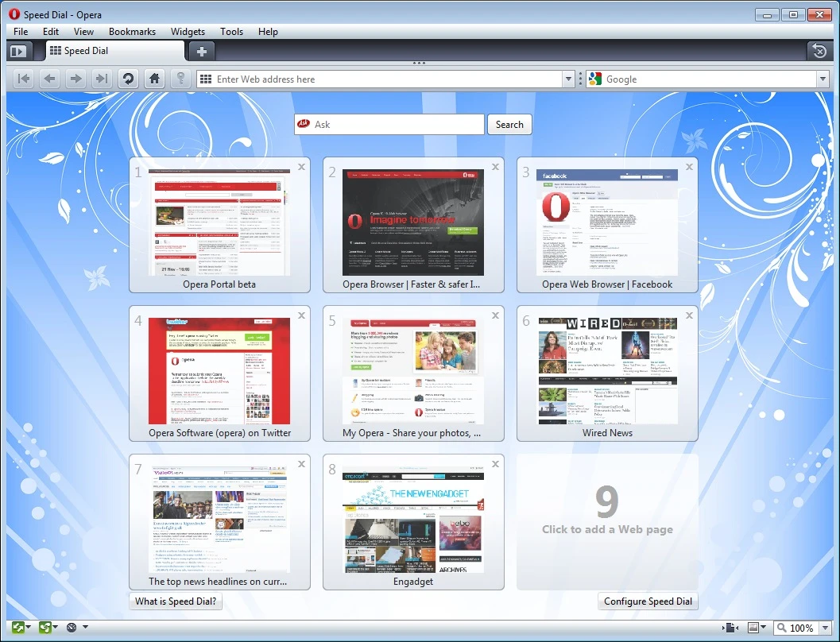Click the Ask search field on Speed Dial
This screenshot has height=642, width=840.
pos(389,124)
